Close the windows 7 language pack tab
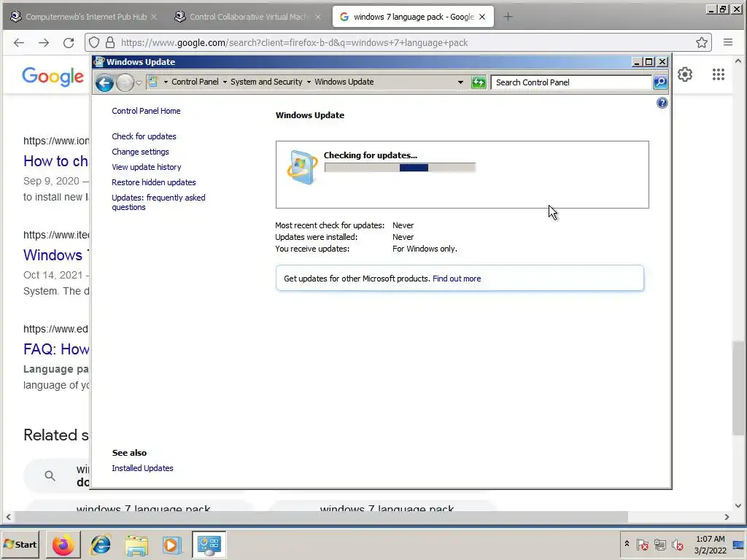Viewport: 747px width, 560px height. [x=482, y=17]
